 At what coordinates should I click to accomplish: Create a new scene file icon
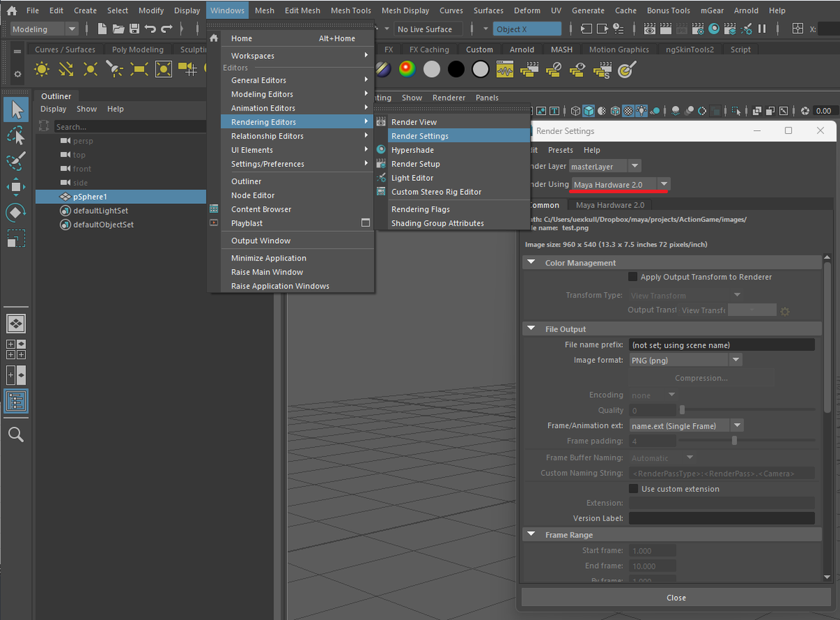pyautogui.click(x=102, y=29)
